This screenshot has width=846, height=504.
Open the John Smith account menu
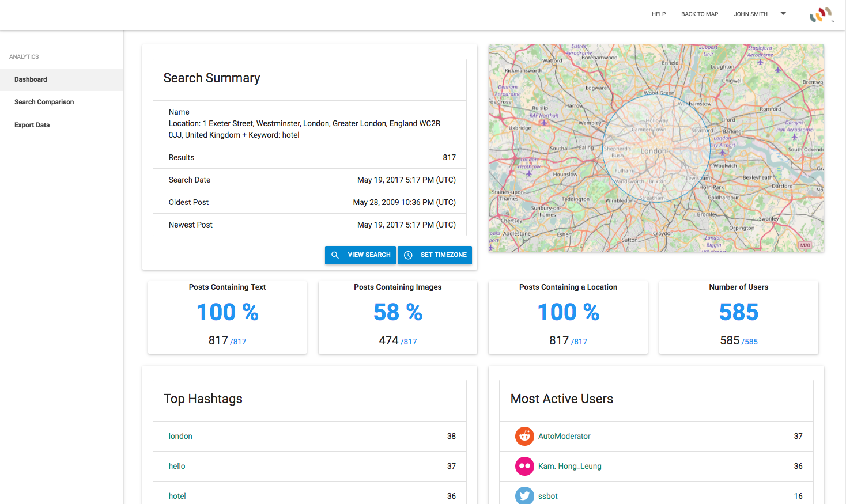coord(750,14)
